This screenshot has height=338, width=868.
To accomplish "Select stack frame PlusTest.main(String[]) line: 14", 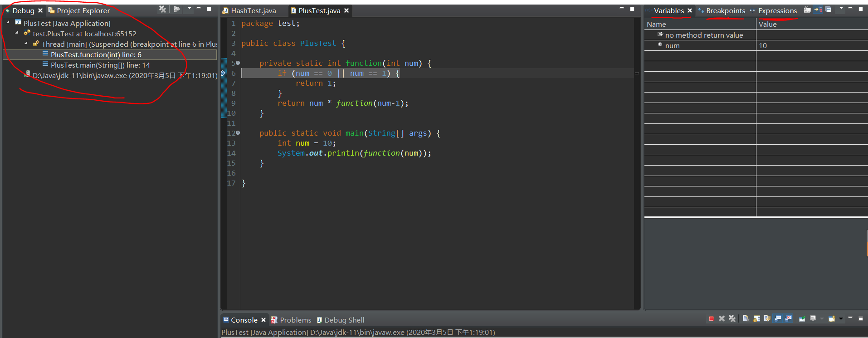I will tap(100, 65).
